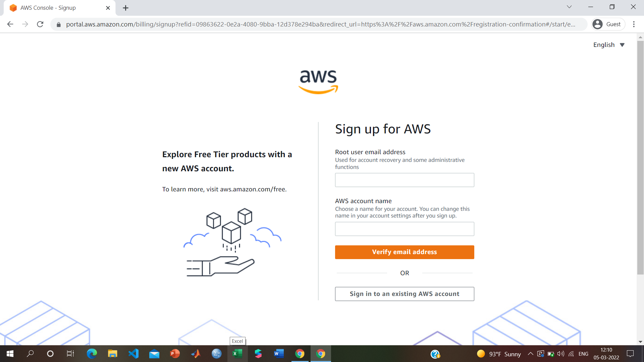Image resolution: width=644 pixels, height=362 pixels.
Task: Click the browser settings menu icon
Action: 634,24
